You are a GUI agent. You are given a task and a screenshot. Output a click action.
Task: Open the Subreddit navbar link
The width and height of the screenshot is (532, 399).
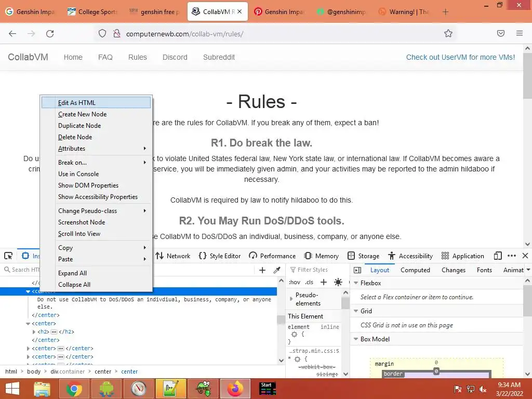(x=219, y=57)
